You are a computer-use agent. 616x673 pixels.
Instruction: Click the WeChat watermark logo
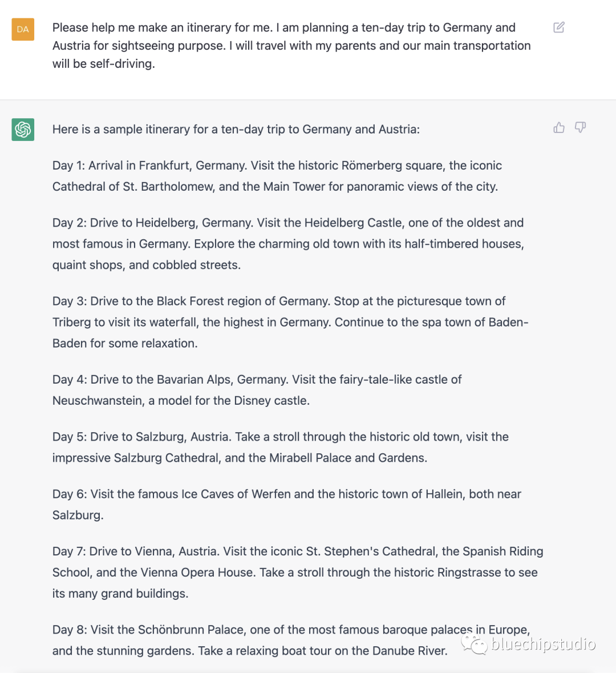pos(474,644)
